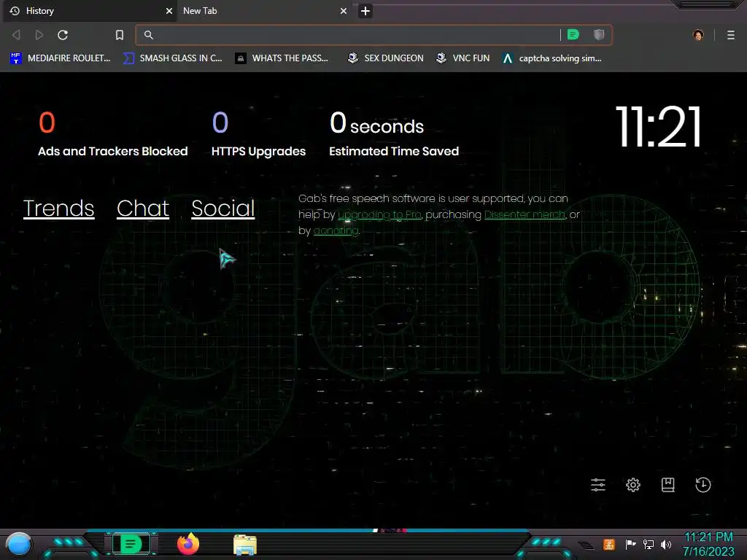Open the Shields icon in the address bar
The height and width of the screenshot is (560, 747).
pos(599,34)
